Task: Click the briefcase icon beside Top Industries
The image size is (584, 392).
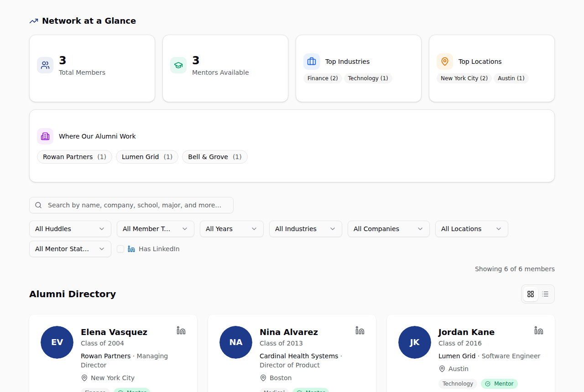Action: [x=312, y=62]
